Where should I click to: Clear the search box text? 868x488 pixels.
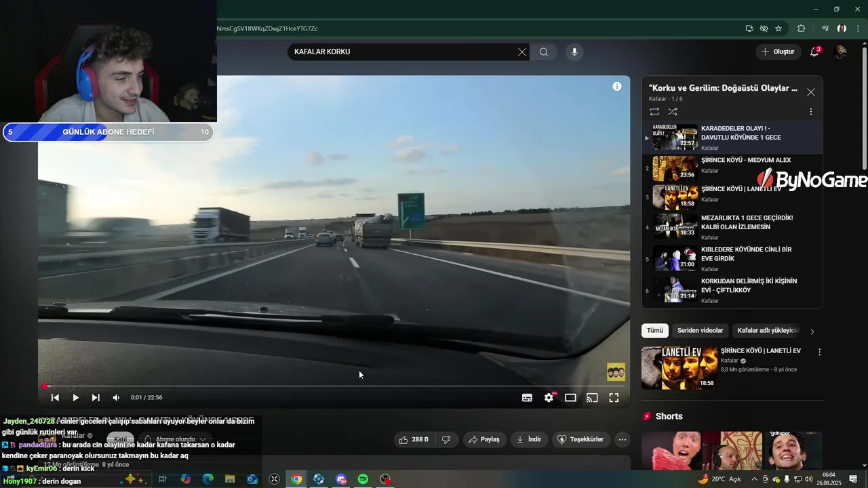point(522,52)
